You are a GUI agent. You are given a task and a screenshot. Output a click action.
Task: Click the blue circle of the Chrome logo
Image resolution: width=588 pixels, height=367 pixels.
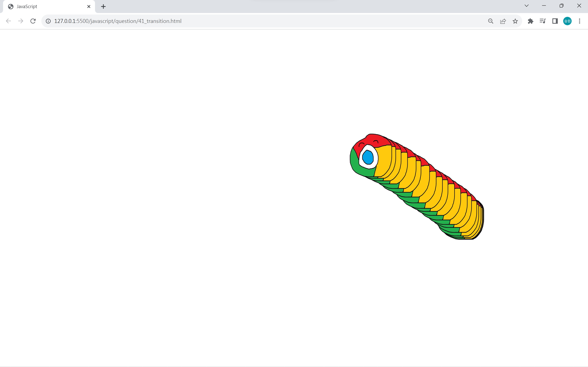point(368,157)
